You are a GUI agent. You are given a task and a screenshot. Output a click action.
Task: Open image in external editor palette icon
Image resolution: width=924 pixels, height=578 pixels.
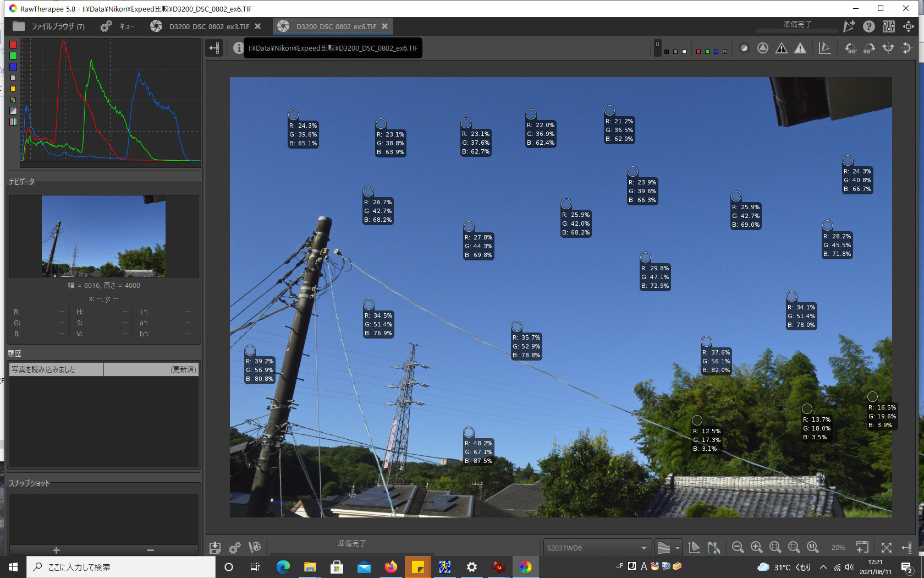point(255,548)
